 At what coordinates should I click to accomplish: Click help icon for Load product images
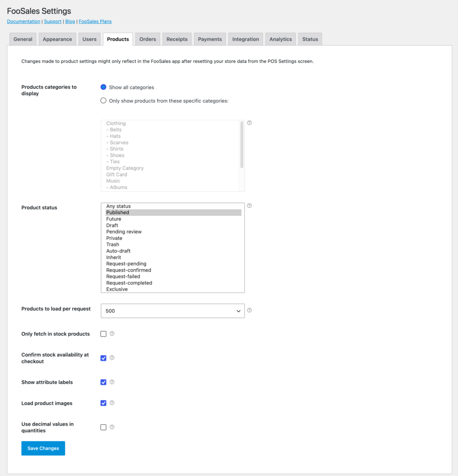click(112, 403)
